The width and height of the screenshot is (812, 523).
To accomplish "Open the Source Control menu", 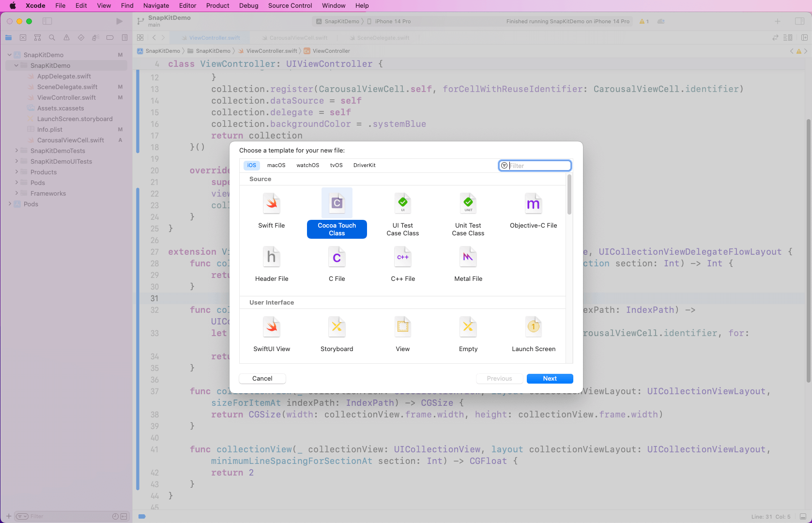I will pos(290,6).
